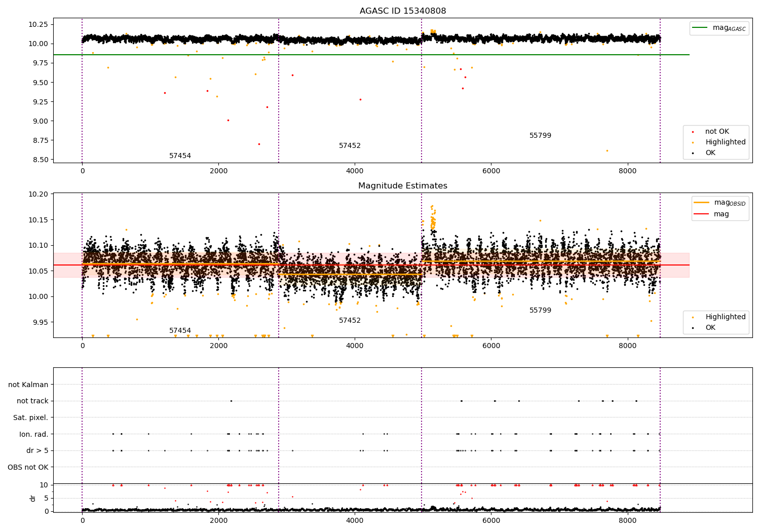Click the green line sample beside mag AGASC legend
The width and height of the screenshot is (760, 532).
701,28
